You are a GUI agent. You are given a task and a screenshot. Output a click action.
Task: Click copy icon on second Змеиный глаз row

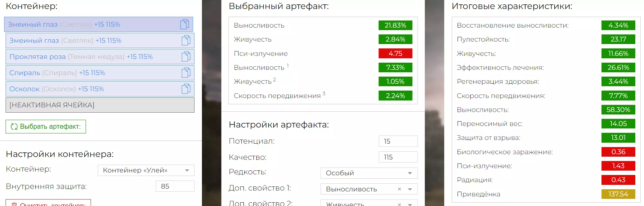pos(186,40)
